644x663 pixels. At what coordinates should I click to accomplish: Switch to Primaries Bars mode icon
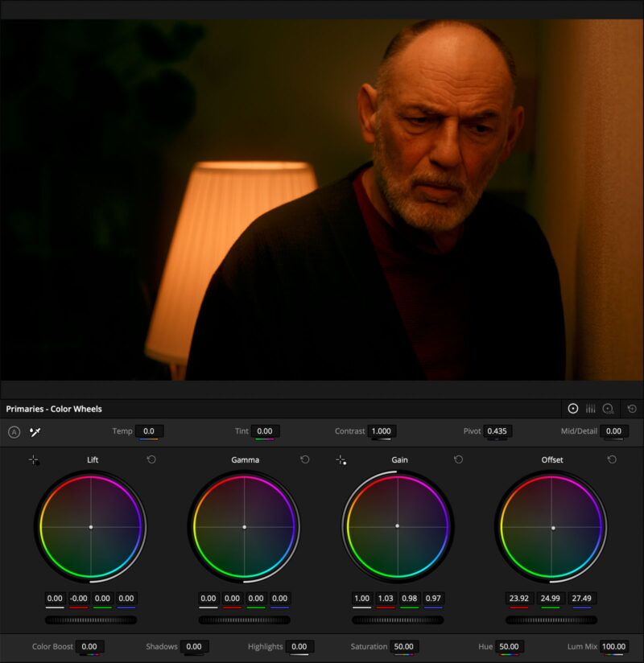click(591, 409)
